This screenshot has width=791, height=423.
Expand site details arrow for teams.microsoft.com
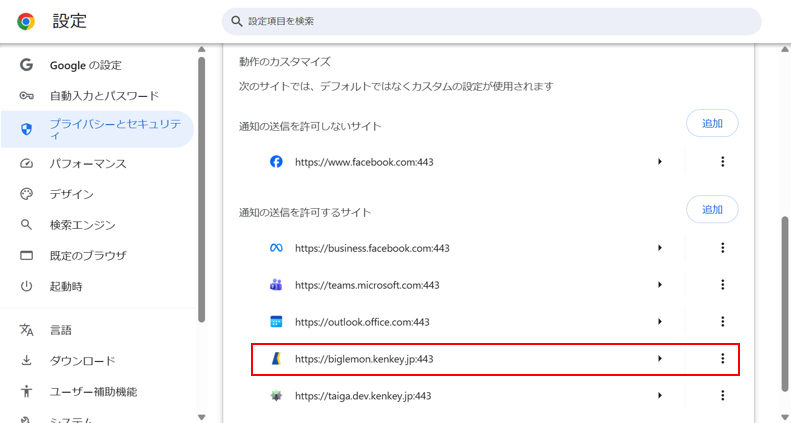[660, 285]
